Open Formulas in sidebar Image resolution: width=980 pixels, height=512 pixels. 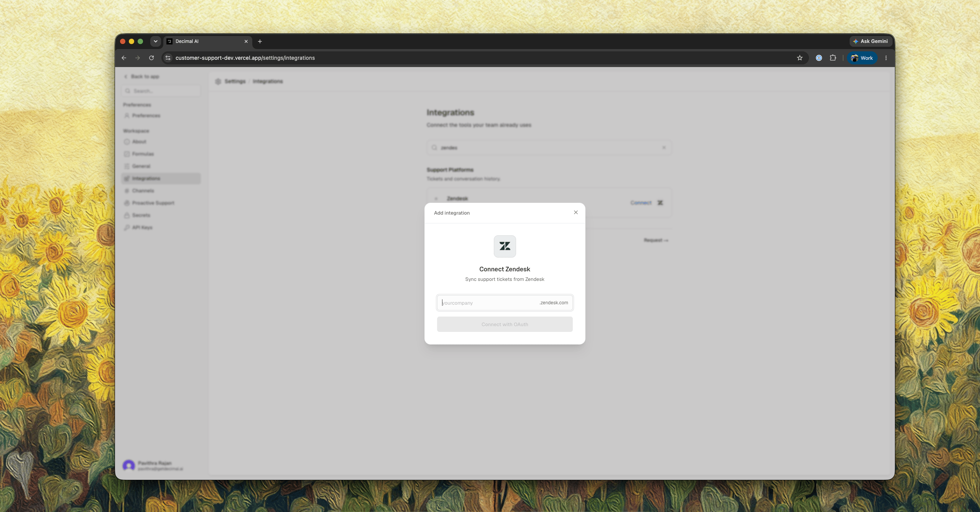(161, 154)
